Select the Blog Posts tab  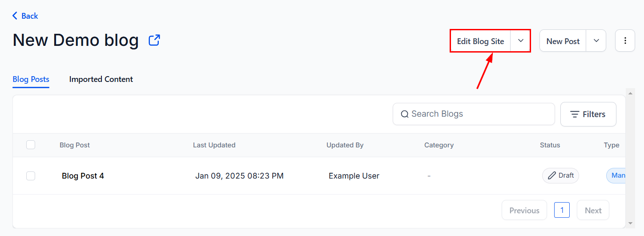(31, 79)
